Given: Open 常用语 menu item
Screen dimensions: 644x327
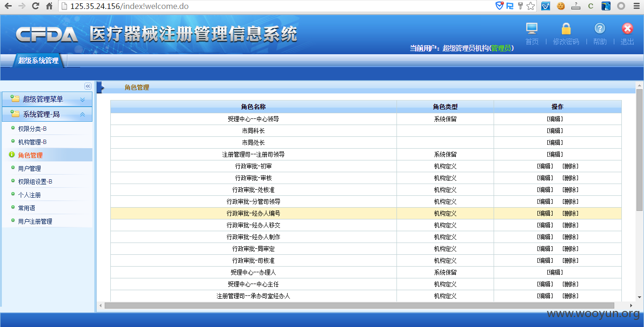Looking at the screenshot, I should [x=26, y=208].
